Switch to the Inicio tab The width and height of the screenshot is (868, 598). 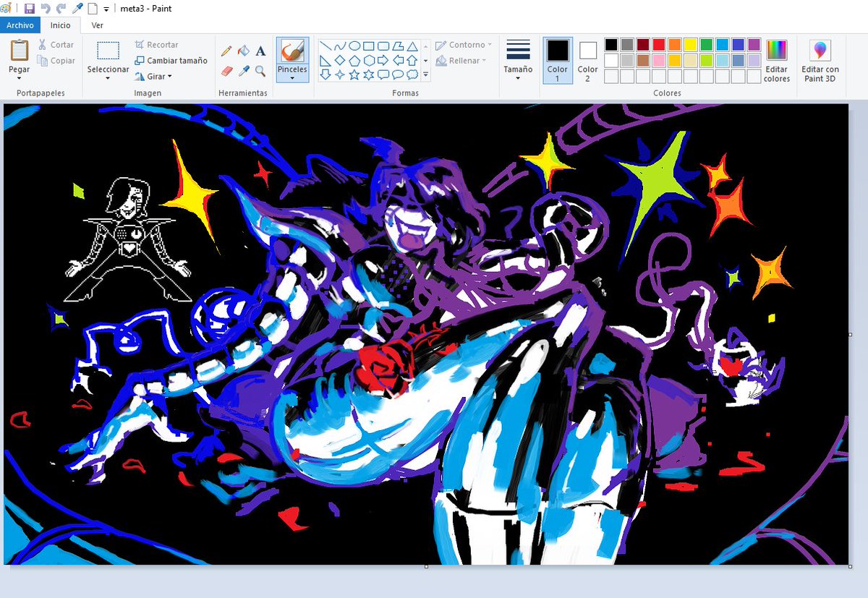[61, 25]
